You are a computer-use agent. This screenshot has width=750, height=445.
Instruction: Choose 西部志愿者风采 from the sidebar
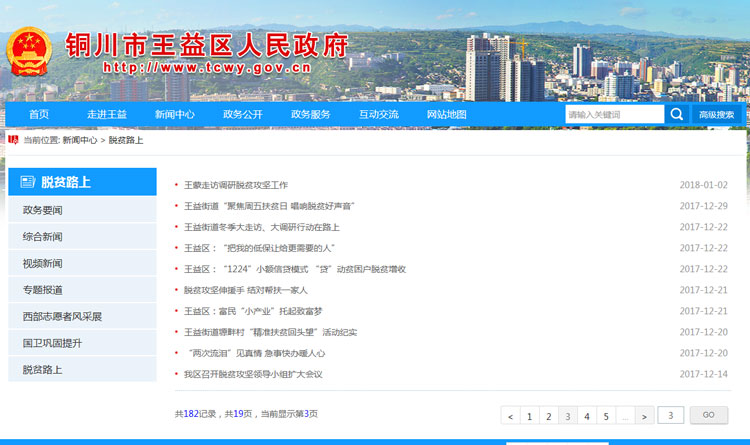[x=62, y=316]
